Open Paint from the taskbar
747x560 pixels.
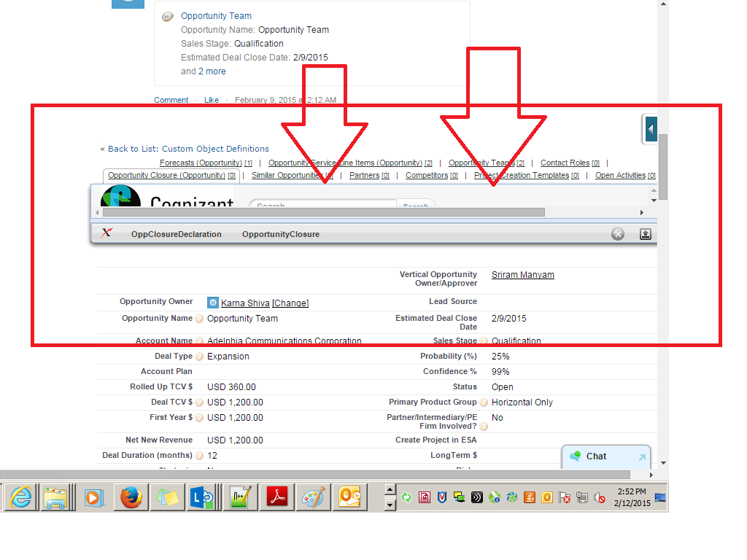[x=314, y=497]
